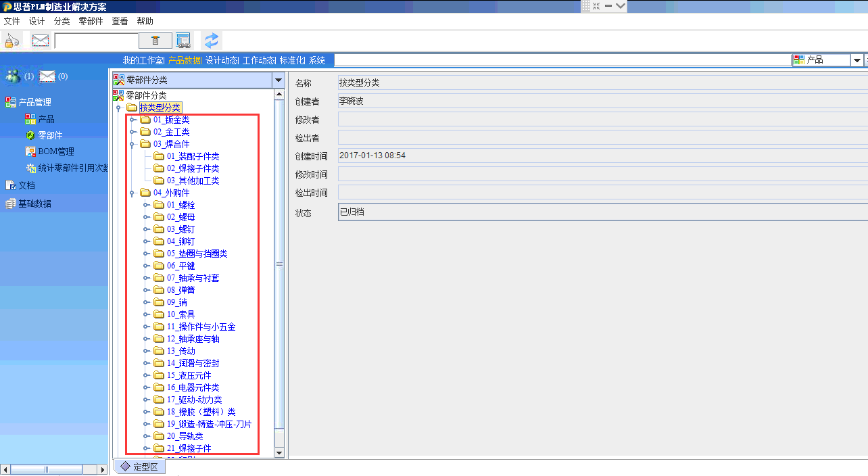Screen dimensions: 868x476
Task: Switch to the 设计动态 tab
Action: tap(221, 60)
